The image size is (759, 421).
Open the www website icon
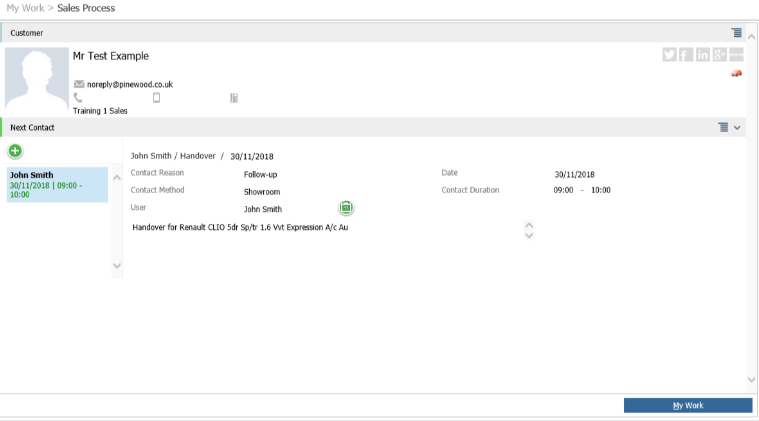[x=736, y=55]
